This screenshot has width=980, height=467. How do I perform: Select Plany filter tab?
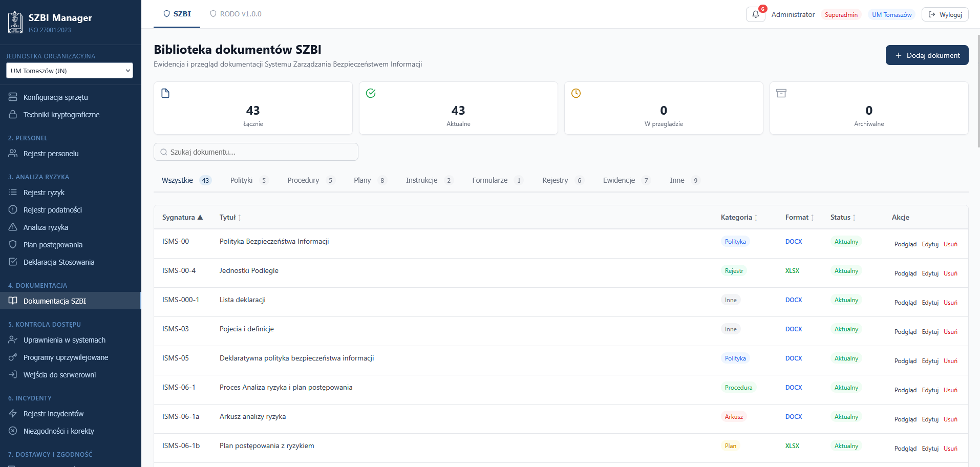click(x=370, y=180)
